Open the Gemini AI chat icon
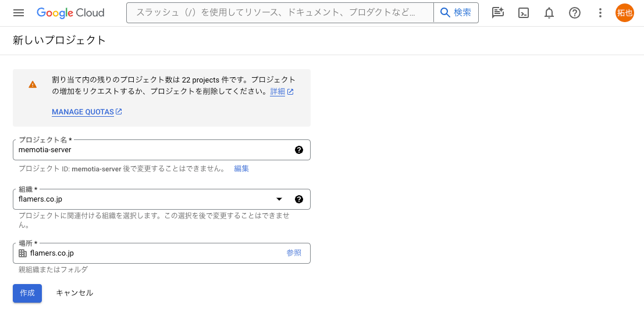Screen dimensions: 644x316 (498, 13)
